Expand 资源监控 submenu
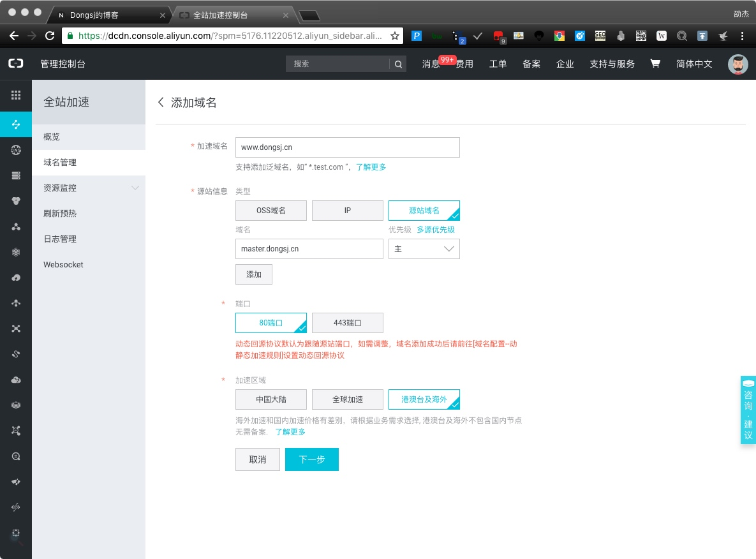This screenshot has height=559, width=756. pos(89,188)
